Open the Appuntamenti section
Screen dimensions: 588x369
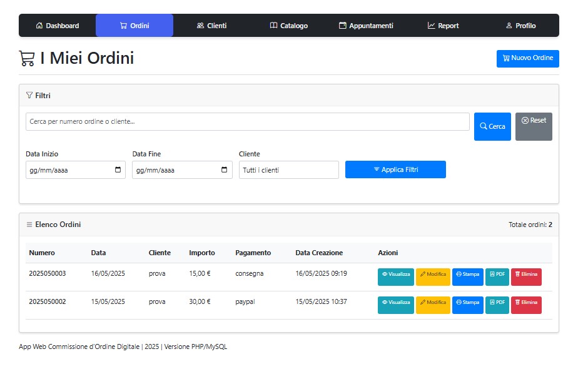(366, 26)
